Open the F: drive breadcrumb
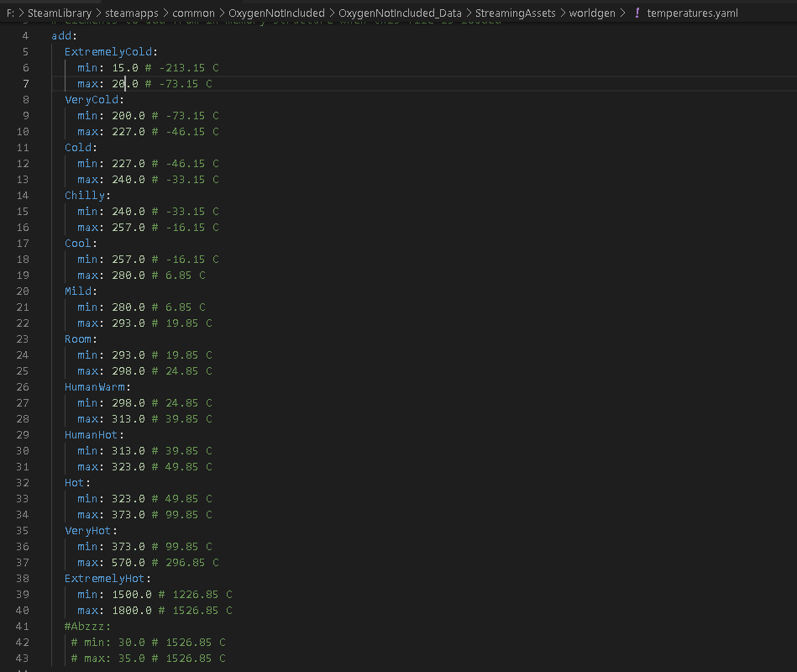This screenshot has height=672, width=797. pyautogui.click(x=10, y=13)
